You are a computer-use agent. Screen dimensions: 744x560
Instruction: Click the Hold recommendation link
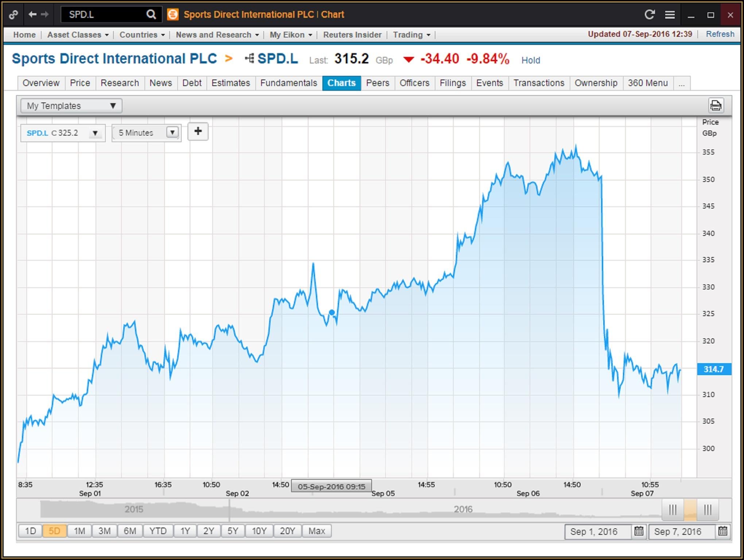click(x=531, y=60)
